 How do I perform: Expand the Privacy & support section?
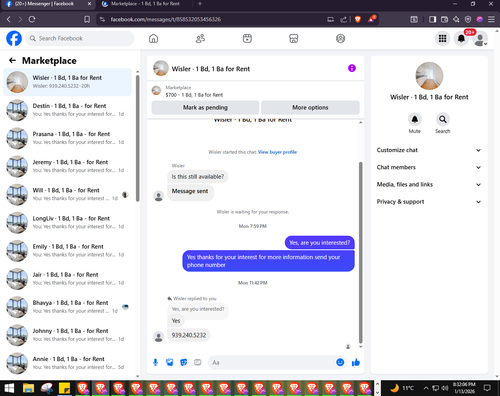click(x=429, y=202)
